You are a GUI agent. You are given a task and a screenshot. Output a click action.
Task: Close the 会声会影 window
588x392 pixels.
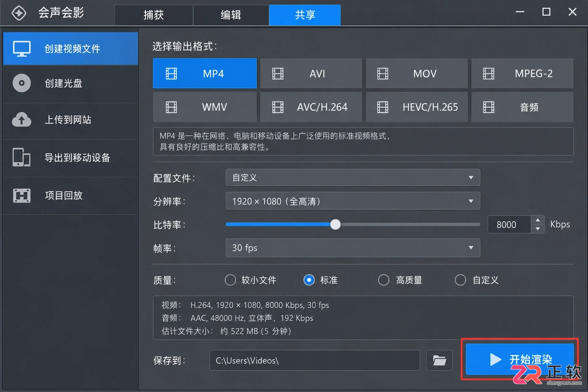[572, 12]
